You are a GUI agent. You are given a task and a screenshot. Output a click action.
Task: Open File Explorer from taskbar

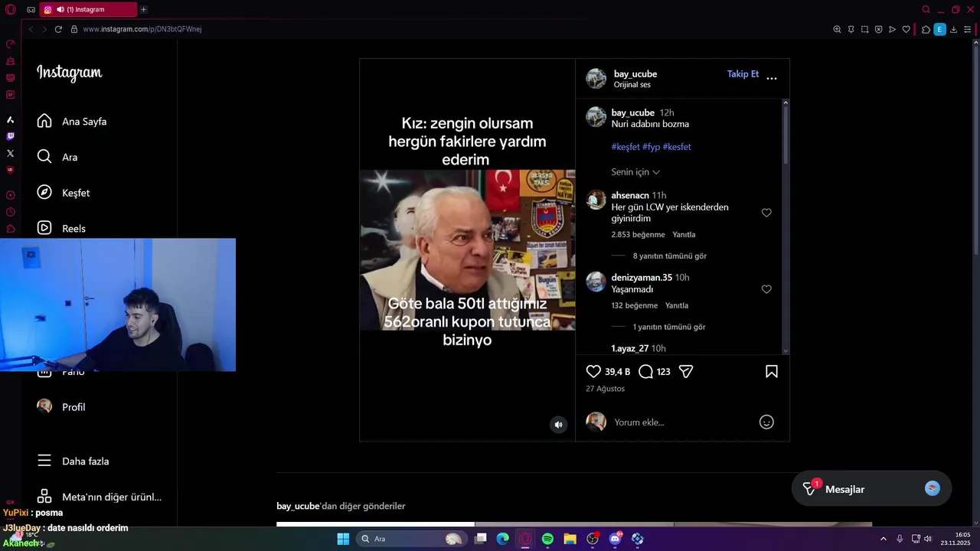point(570,539)
